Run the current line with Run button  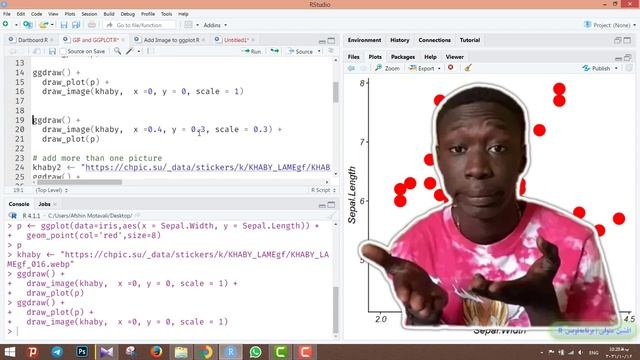click(251, 51)
